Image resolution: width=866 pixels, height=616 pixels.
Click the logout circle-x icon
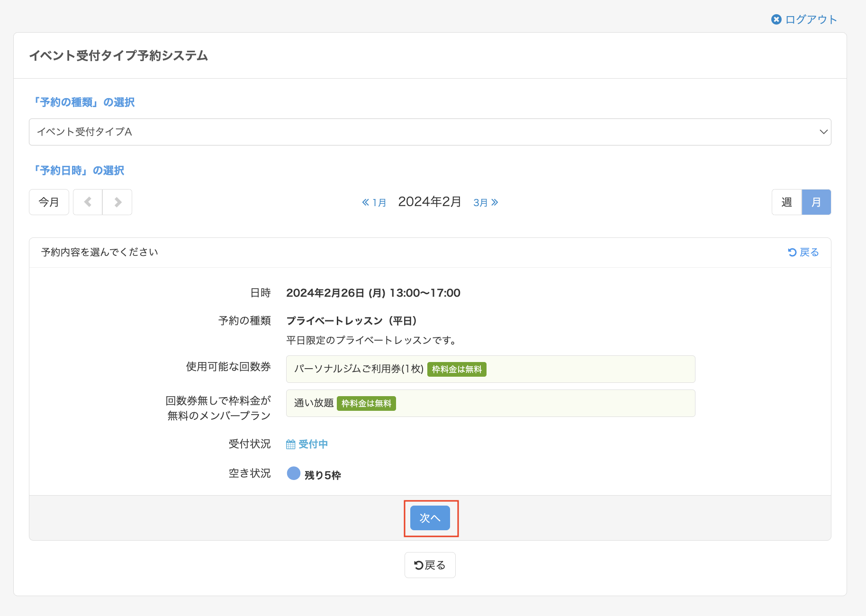coord(776,19)
